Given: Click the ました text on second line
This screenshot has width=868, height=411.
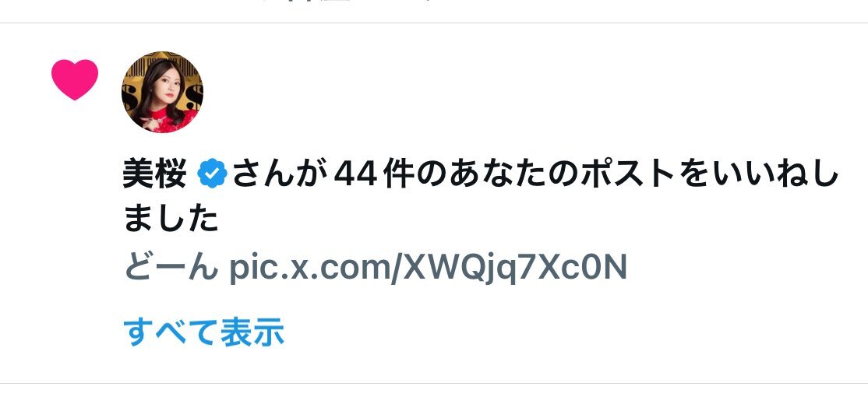Looking at the screenshot, I should coord(171,219).
